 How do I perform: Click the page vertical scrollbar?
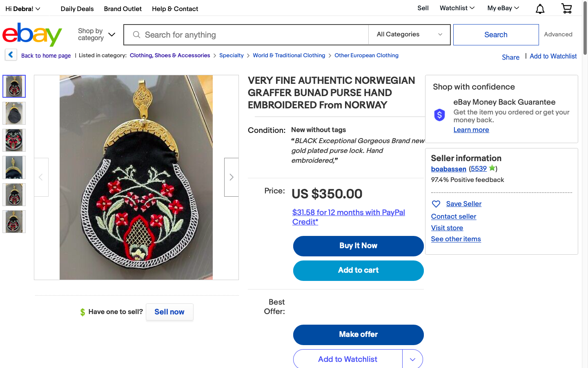tap(585, 184)
